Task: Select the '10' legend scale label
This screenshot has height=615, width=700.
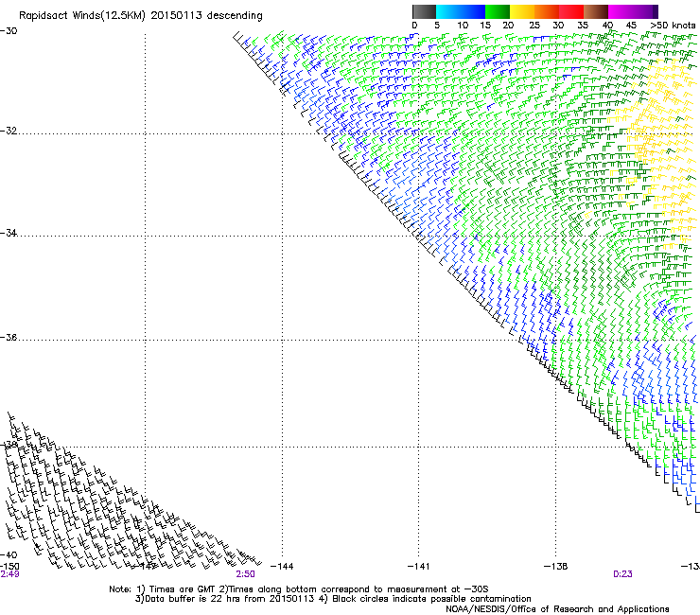Action: 463,26
